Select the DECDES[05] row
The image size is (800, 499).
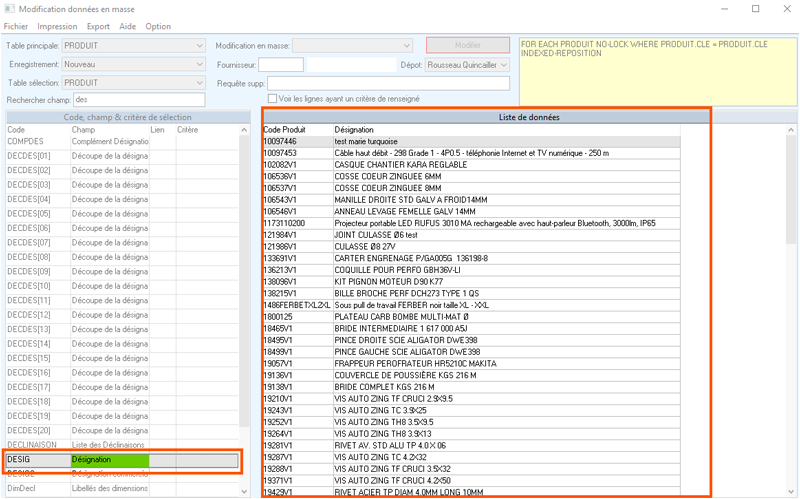[122, 213]
